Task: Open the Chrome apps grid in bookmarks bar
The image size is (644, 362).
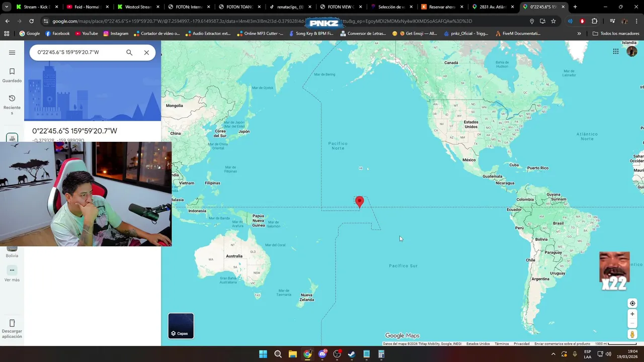Action: 7,34
